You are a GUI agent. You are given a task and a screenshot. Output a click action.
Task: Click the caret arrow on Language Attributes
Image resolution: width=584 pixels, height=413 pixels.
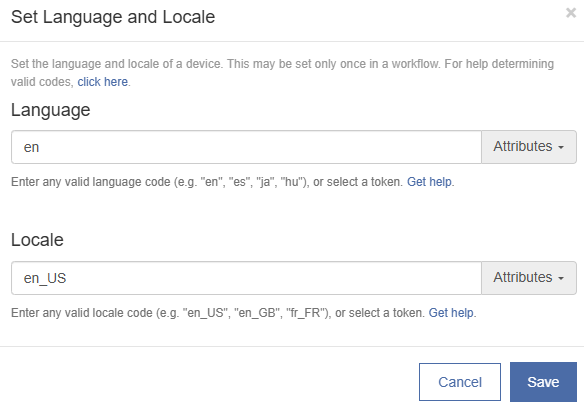pyautogui.click(x=561, y=147)
